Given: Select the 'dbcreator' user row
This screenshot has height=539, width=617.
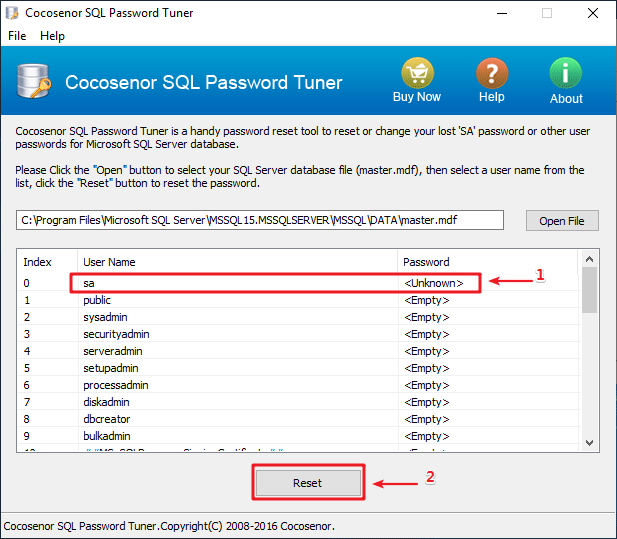Looking at the screenshot, I should tap(298, 419).
